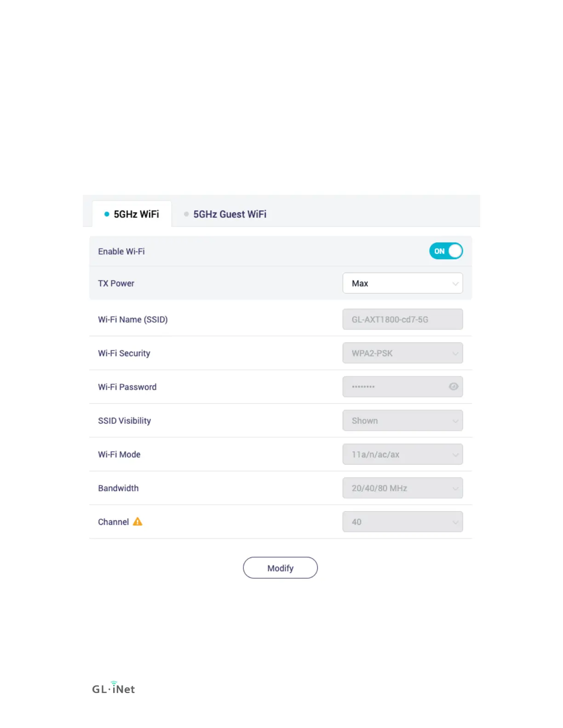Switch to the 5GHz Guest WiFi tab
The height and width of the screenshot is (728, 563).
225,214
